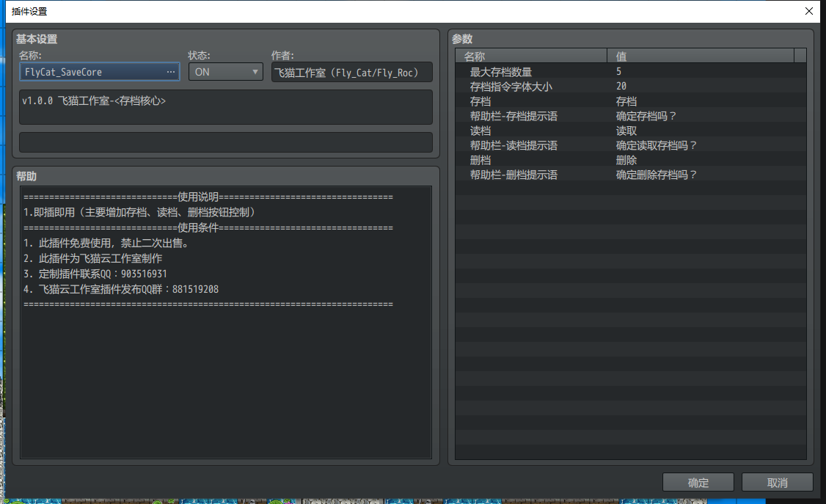Select the 存档指令字体大小 parameter row
Image resolution: width=826 pixels, height=504 pixels.
631,87
